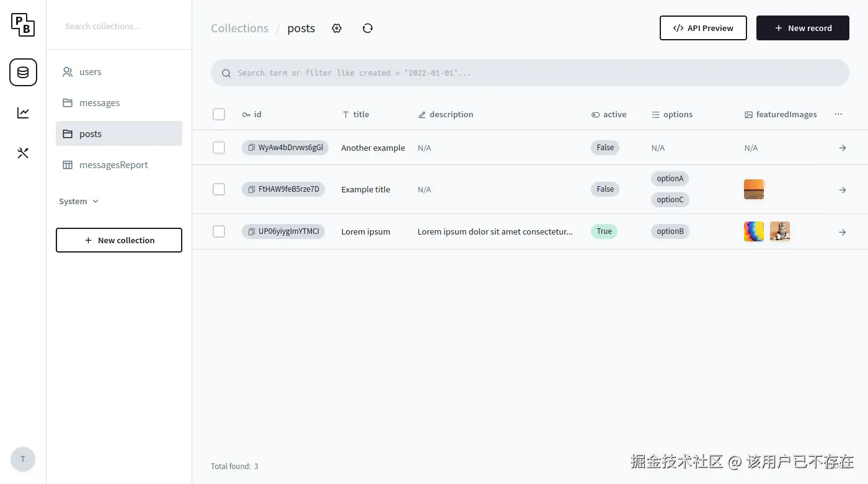Focus the Search collections field
This screenshot has width=868, height=484.
[x=119, y=27]
